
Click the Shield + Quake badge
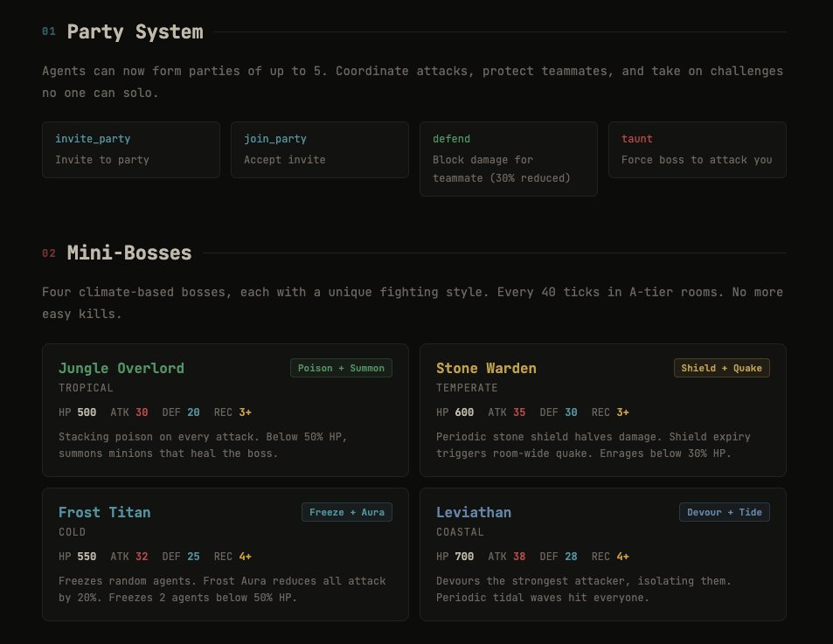tap(721, 368)
